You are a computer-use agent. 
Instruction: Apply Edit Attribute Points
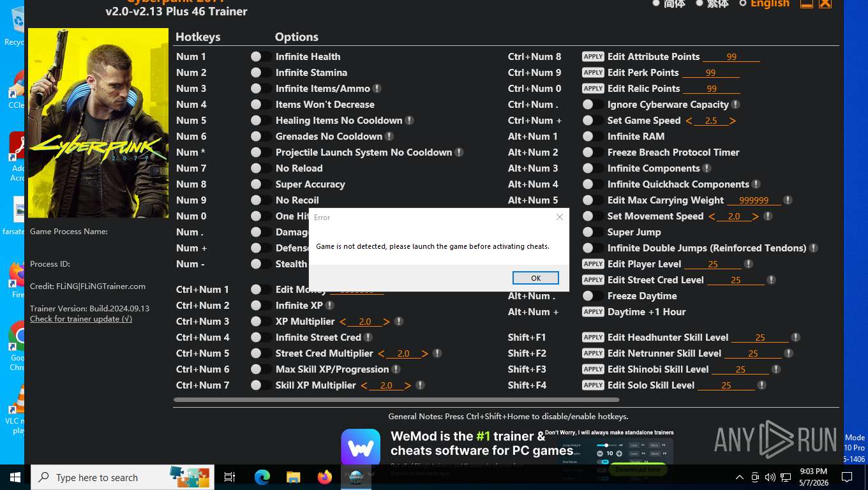pyautogui.click(x=593, y=57)
